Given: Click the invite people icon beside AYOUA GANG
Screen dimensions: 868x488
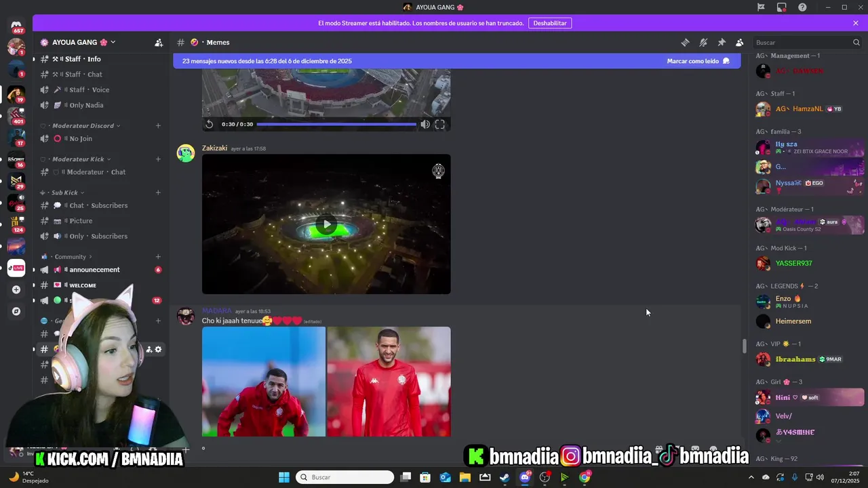Looking at the screenshot, I should pos(159,42).
